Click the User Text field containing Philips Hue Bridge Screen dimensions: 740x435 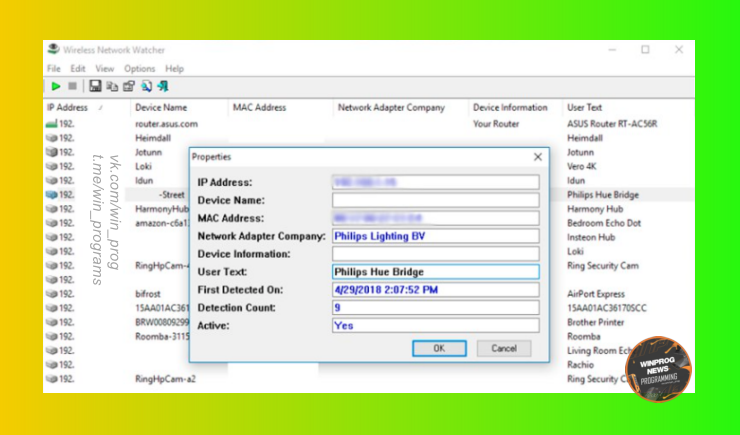click(435, 272)
